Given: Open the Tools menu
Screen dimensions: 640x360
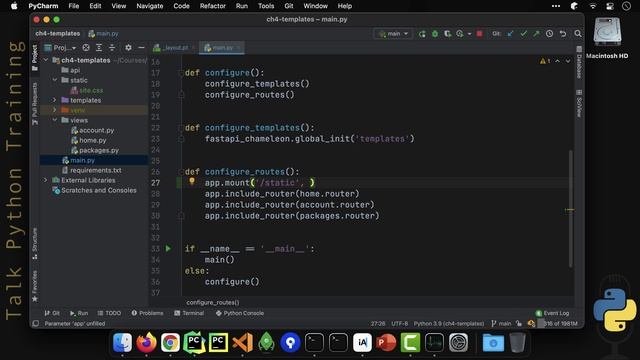Looking at the screenshot, I should [266, 6].
